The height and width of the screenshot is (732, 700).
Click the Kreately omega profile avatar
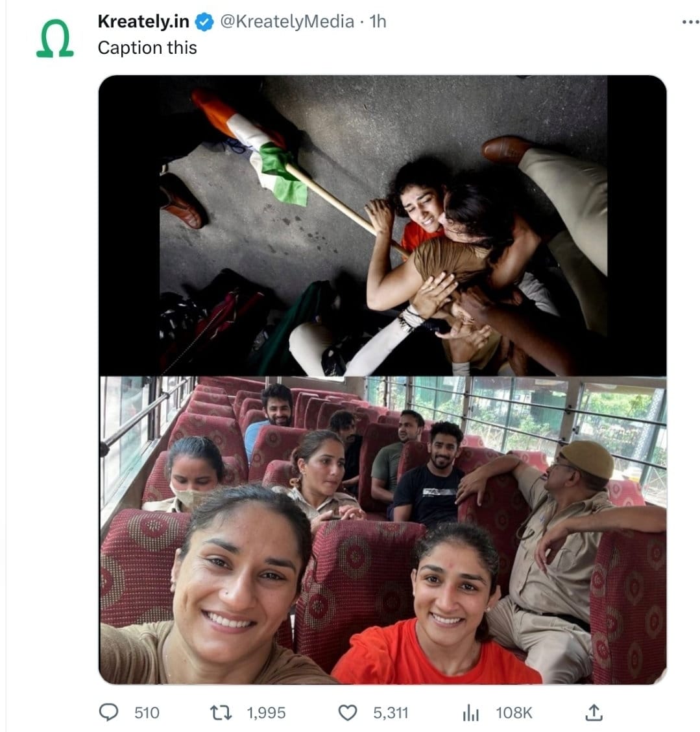click(x=54, y=41)
